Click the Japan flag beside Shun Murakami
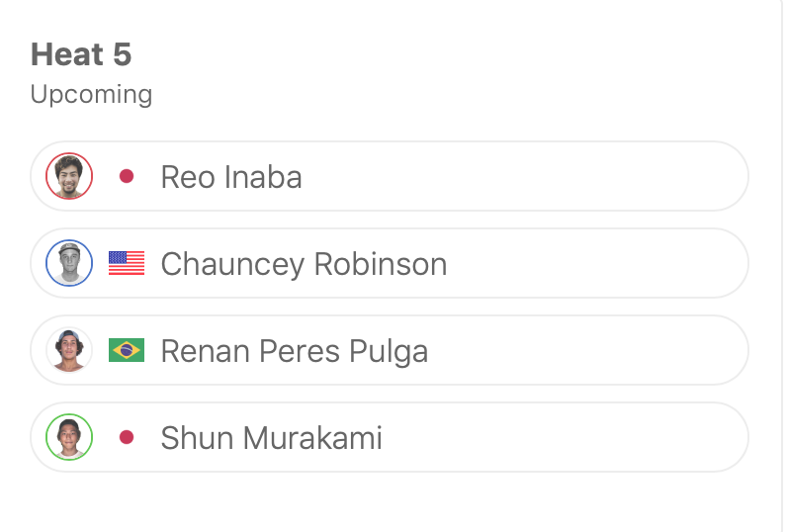The width and height of the screenshot is (787, 532). [127, 437]
